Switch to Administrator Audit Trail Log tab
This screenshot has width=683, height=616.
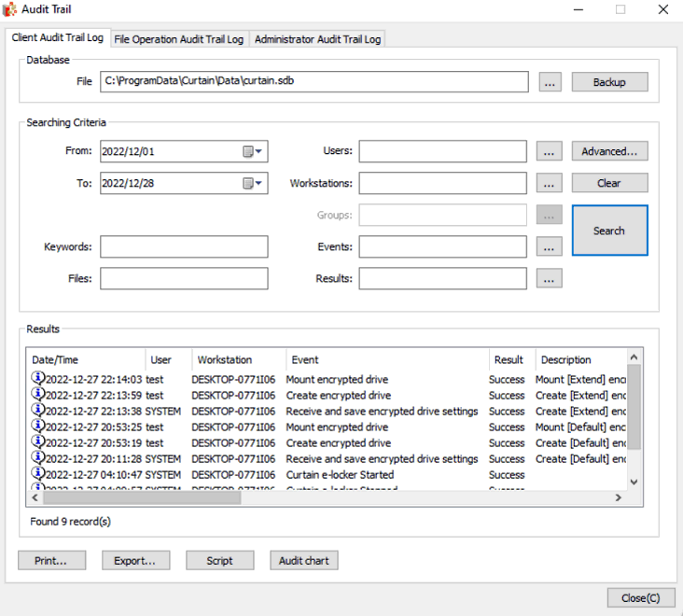pos(317,39)
